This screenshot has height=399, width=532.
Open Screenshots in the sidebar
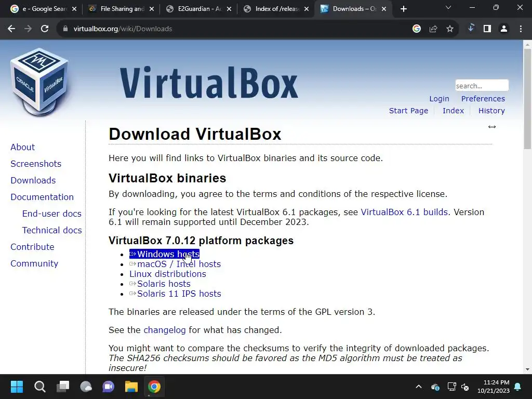pos(36,164)
